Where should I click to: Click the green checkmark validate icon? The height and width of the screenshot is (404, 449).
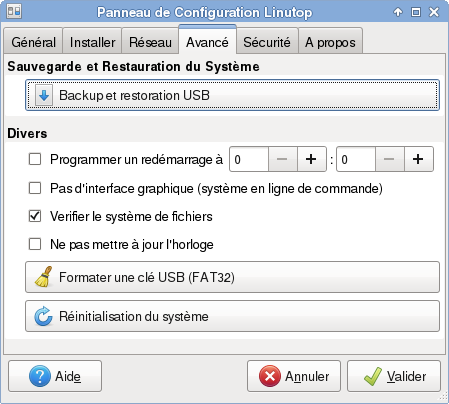[x=373, y=376]
